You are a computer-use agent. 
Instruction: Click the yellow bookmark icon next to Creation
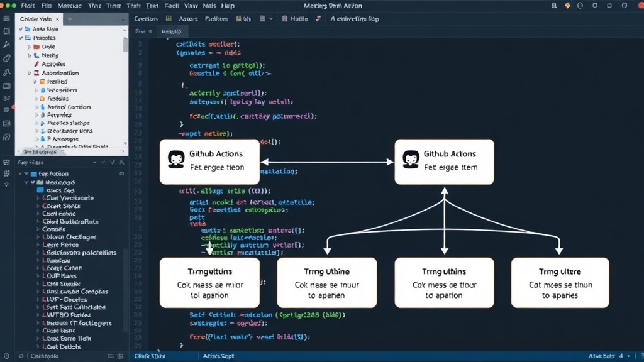pos(169,18)
